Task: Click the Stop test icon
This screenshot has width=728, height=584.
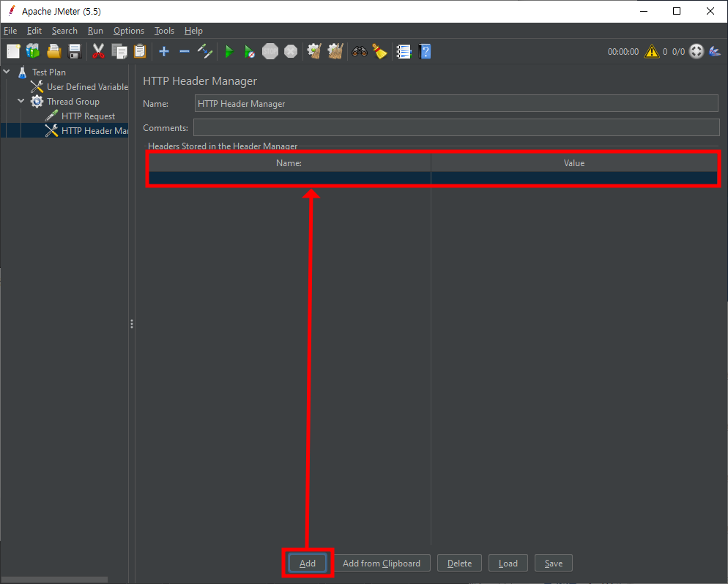Action: click(x=270, y=51)
